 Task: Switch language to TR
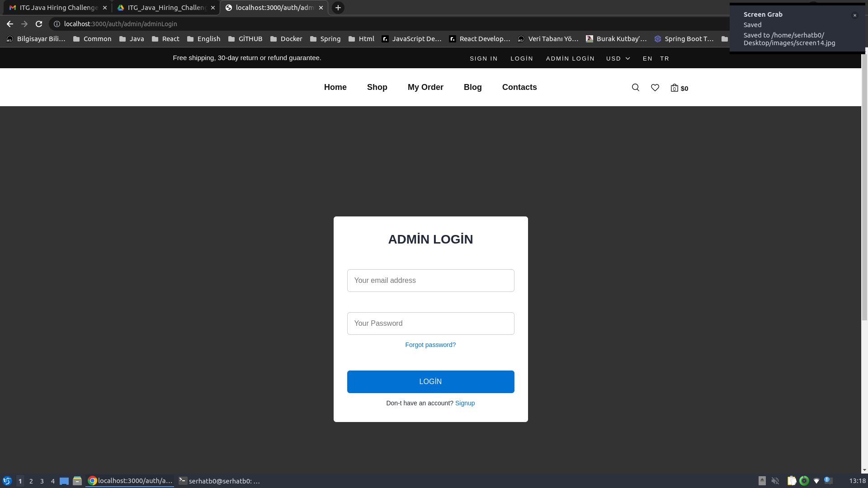[664, 59]
